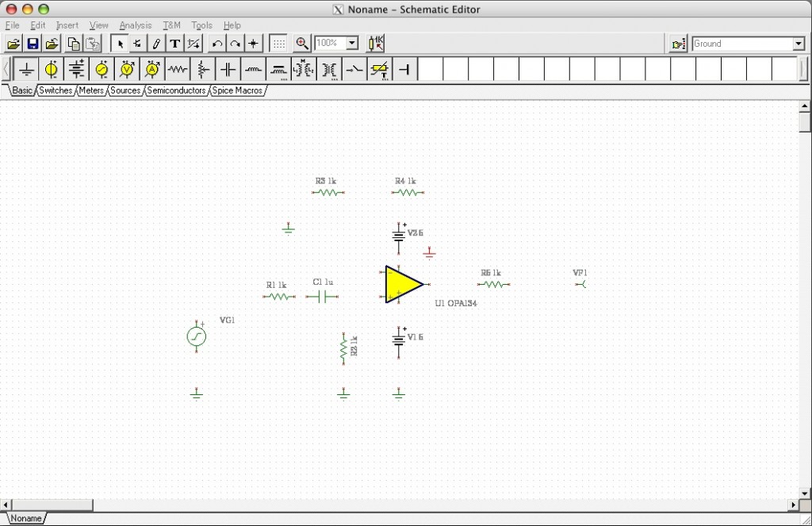The width and height of the screenshot is (812, 526).
Task: Click the yellow OPA134 op-amp symbol
Action: point(402,284)
